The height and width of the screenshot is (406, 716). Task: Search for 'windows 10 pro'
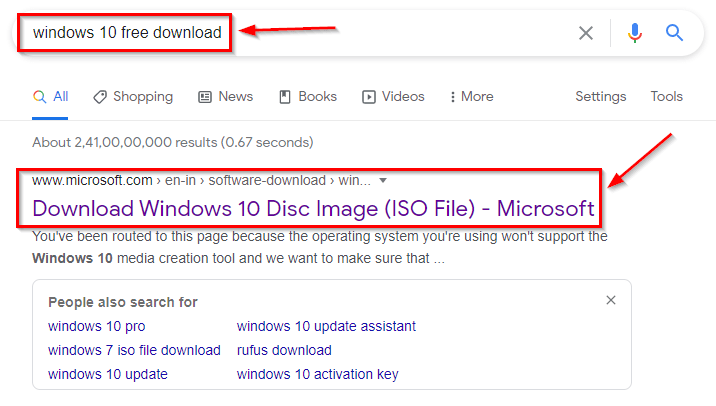point(96,327)
